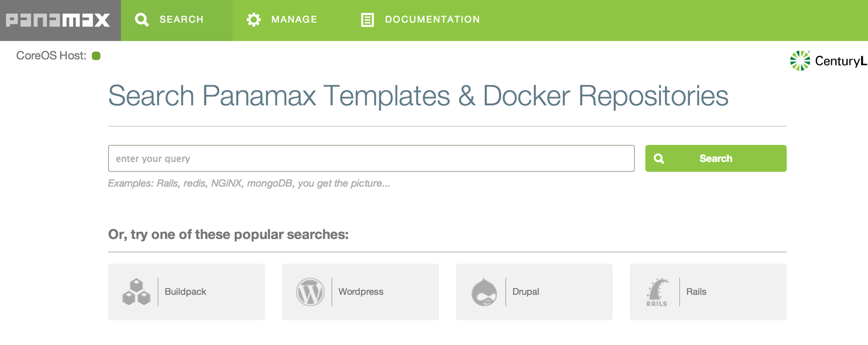Click the CenturyLink starburst logo
Viewport: 868px width, 345px height.
800,61
